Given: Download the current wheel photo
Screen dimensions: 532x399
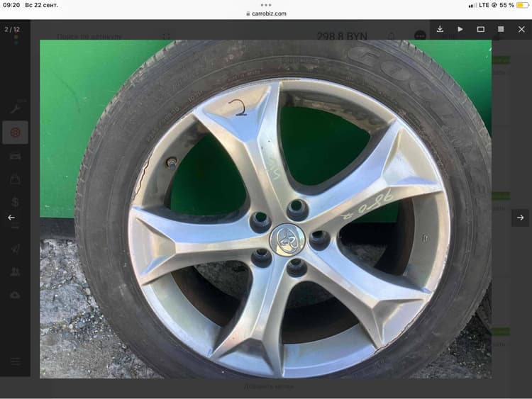Looking at the screenshot, I should point(440,29).
